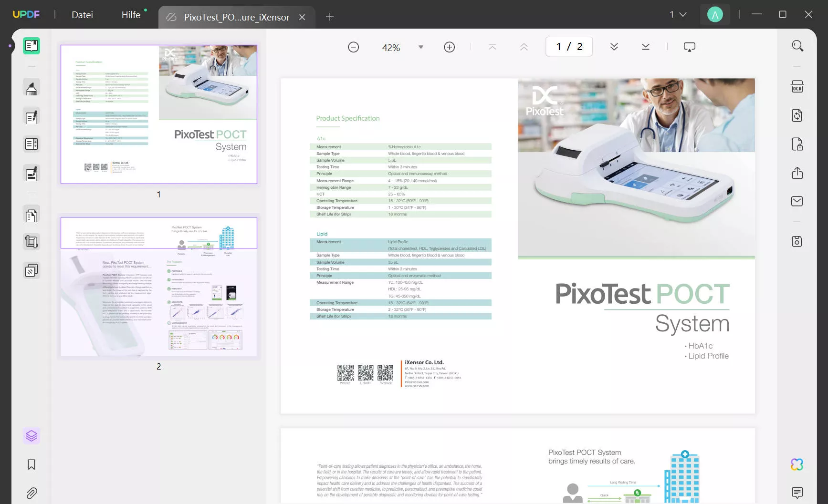Image resolution: width=828 pixels, height=504 pixels.
Task: Click the 'Operating Temperature' row in A1c table
Action: (400, 201)
